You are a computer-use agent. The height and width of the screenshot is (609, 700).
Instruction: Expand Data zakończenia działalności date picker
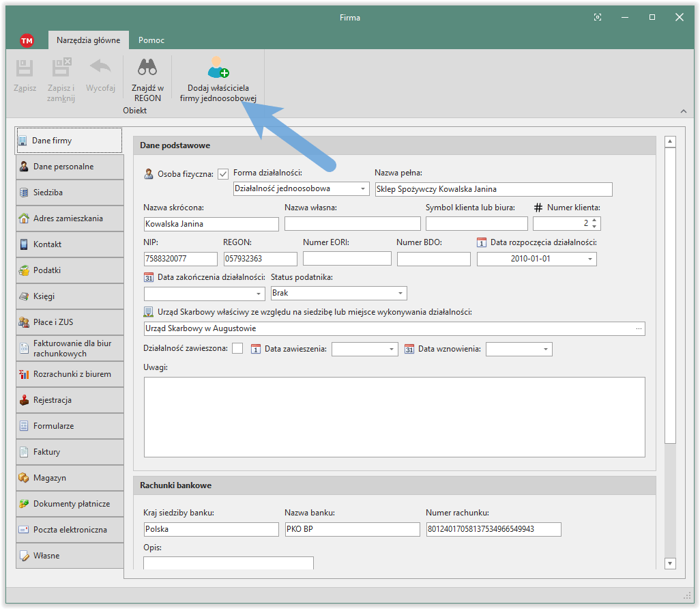click(x=258, y=294)
